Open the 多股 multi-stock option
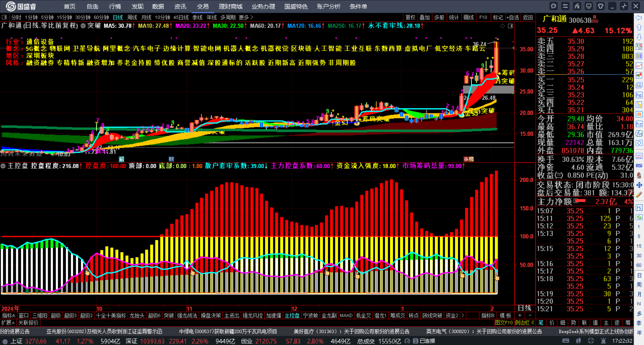Screen dimensions: 644x345 439,17
